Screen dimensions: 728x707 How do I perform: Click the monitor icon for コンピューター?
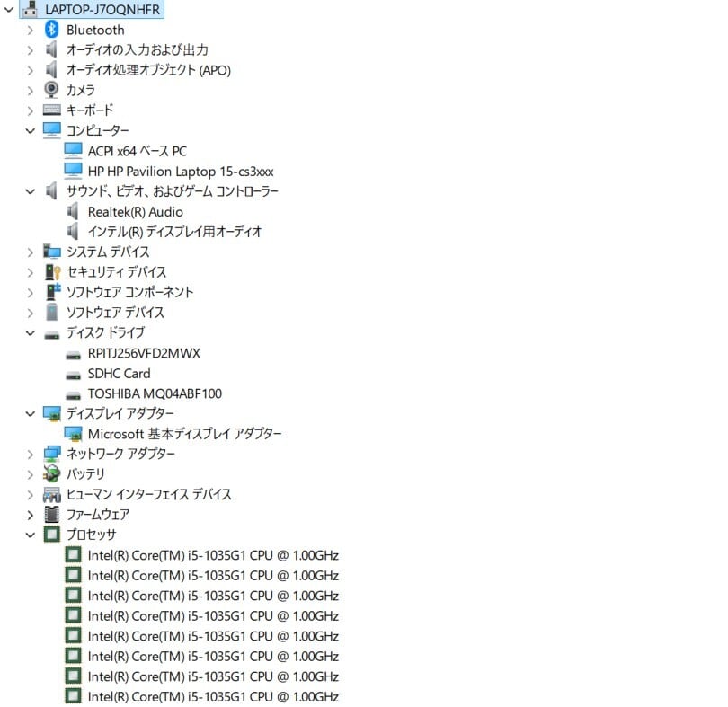coord(51,130)
